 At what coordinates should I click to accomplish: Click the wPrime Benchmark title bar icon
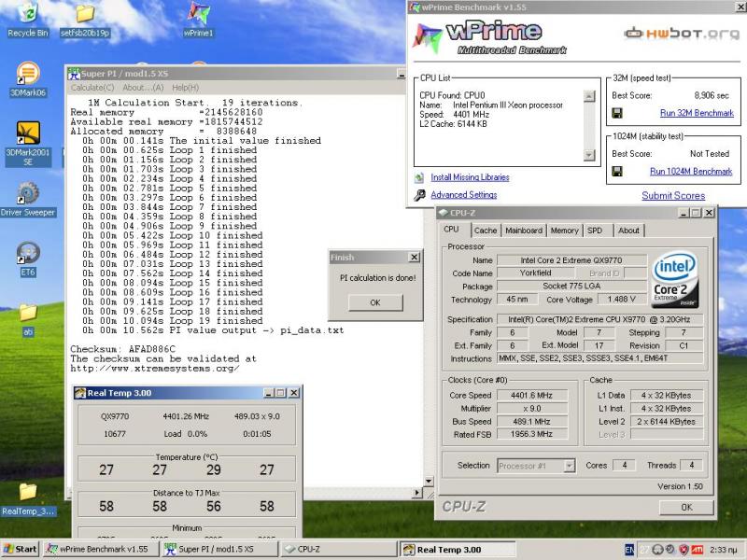[x=415, y=7]
